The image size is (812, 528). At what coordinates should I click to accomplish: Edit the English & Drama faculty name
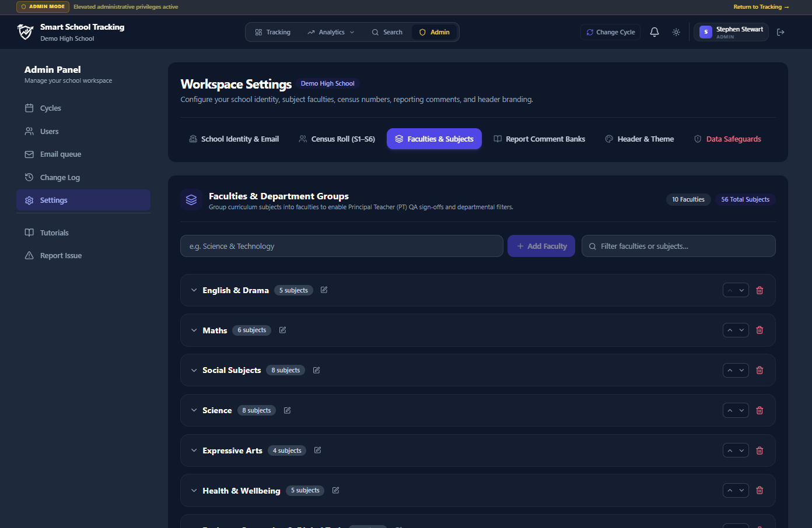(x=324, y=290)
